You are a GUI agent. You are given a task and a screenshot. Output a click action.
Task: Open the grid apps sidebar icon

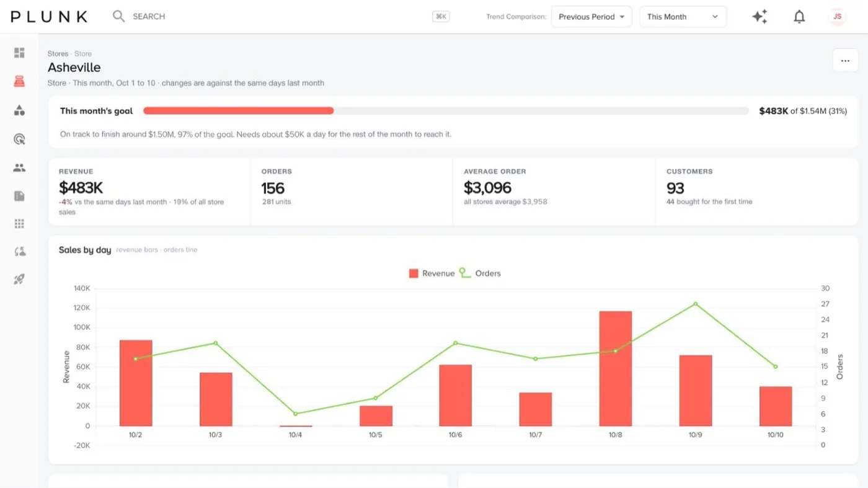(x=19, y=224)
